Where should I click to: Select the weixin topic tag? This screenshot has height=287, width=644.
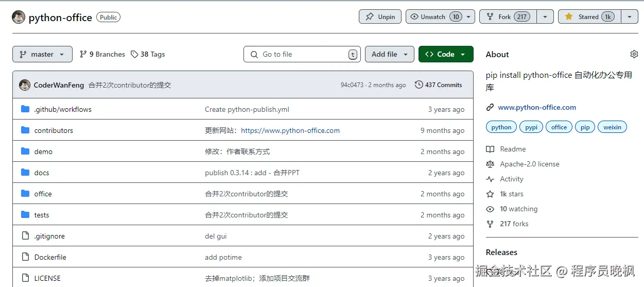(613, 127)
